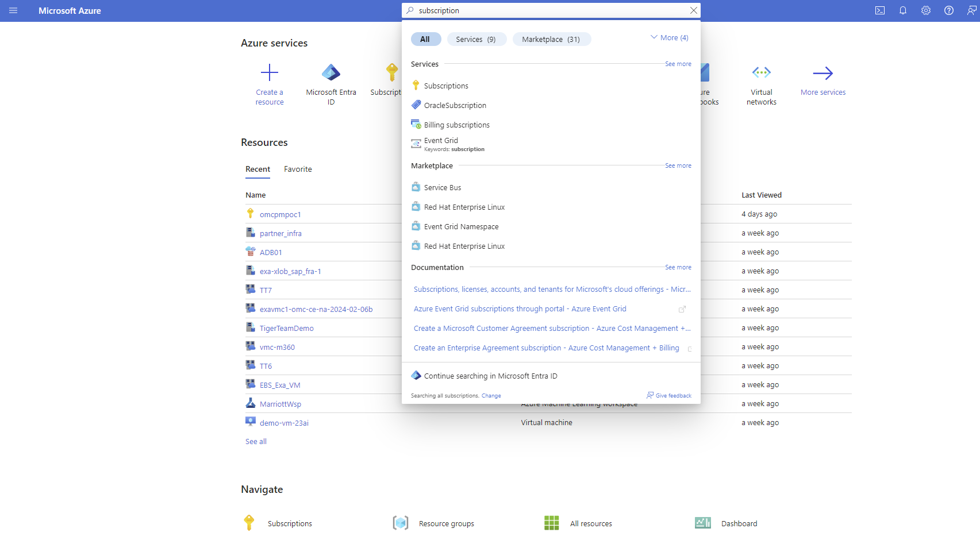Click Change next to Searching all subscriptions

point(491,396)
